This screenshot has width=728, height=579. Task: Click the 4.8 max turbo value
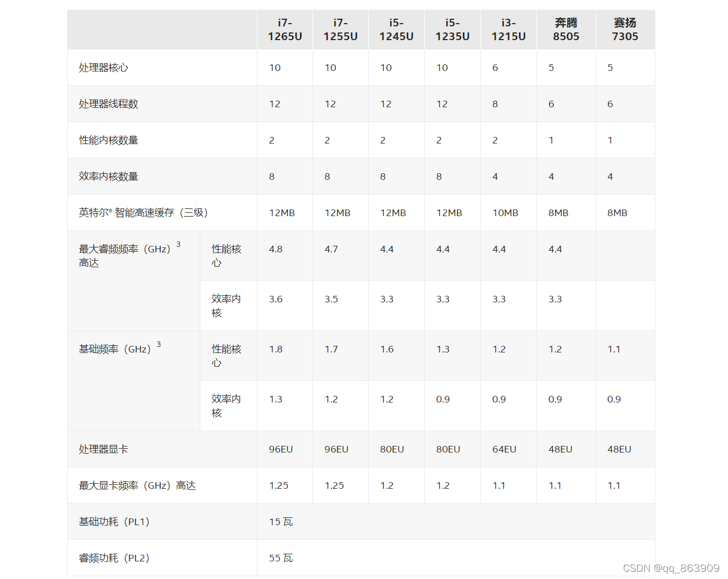(276, 249)
